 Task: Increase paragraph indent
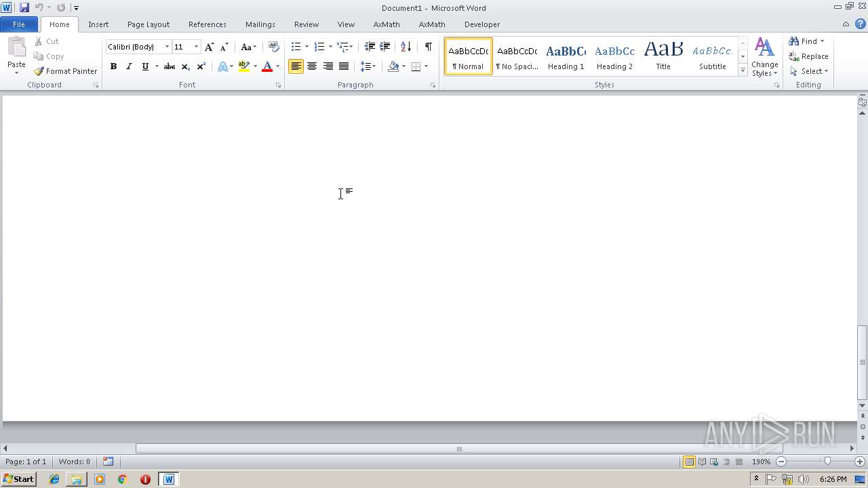pyautogui.click(x=384, y=47)
